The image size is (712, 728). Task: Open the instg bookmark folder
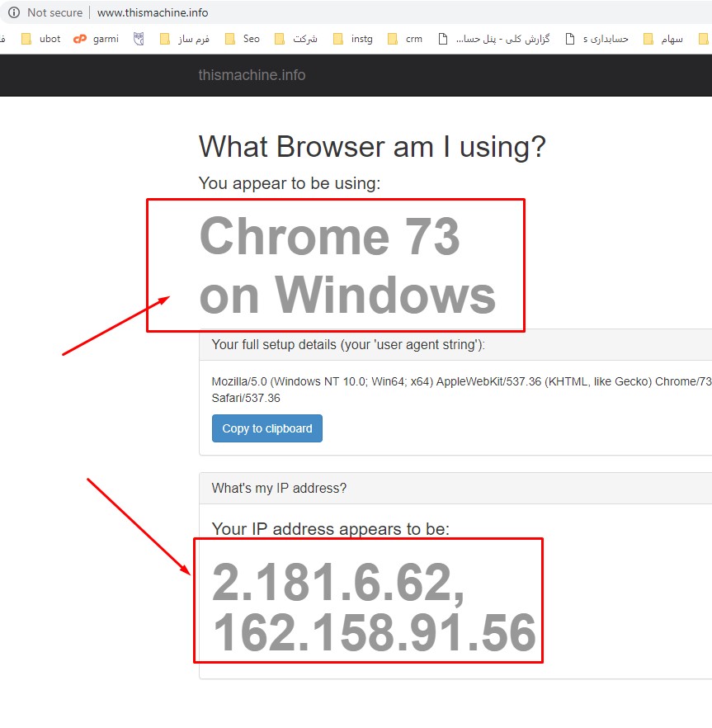pos(353,39)
